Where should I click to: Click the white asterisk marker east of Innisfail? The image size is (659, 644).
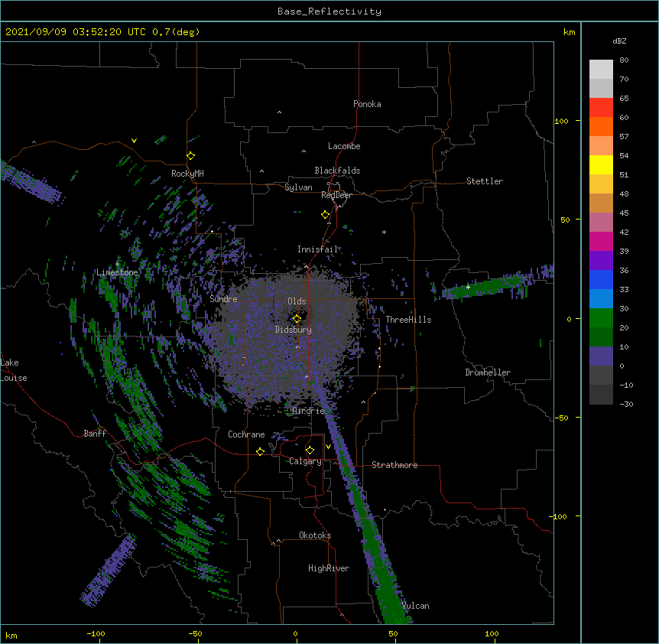(384, 232)
